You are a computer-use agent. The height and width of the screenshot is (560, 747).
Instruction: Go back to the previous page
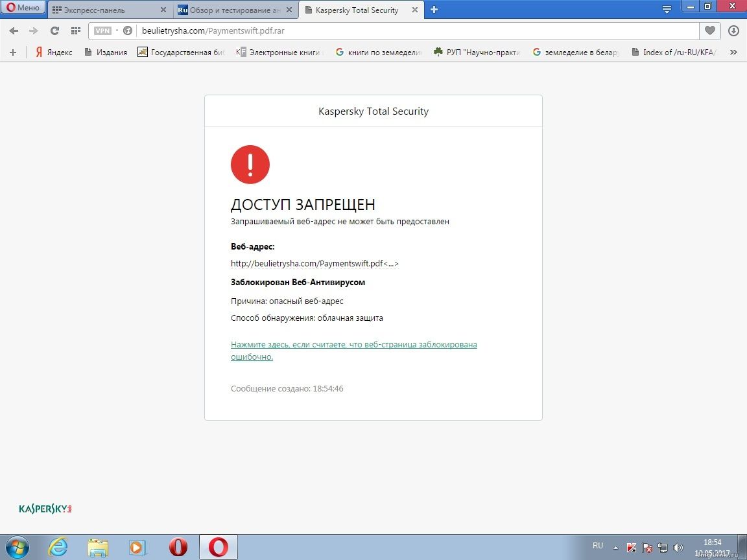[14, 31]
